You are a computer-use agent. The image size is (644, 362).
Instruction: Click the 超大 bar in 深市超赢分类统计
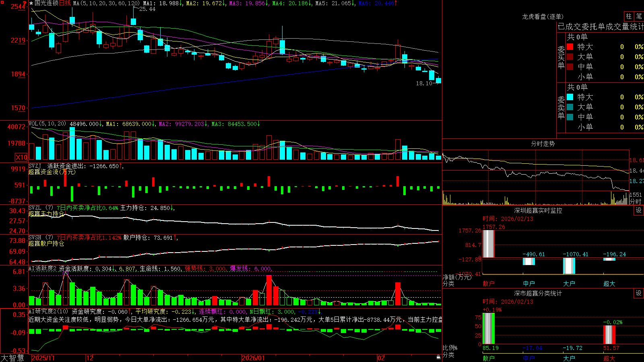pyautogui.click(x=609, y=334)
